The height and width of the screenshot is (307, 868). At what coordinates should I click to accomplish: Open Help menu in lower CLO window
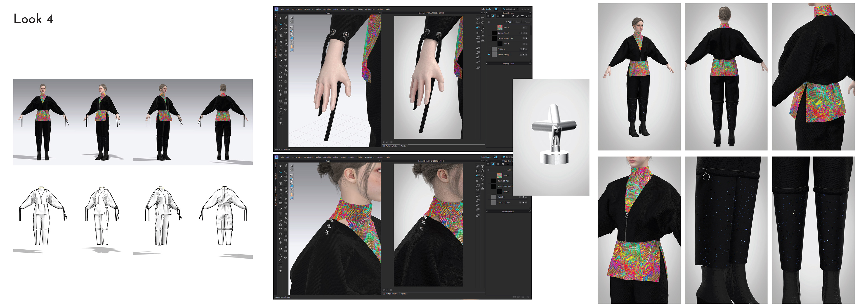pyautogui.click(x=387, y=157)
